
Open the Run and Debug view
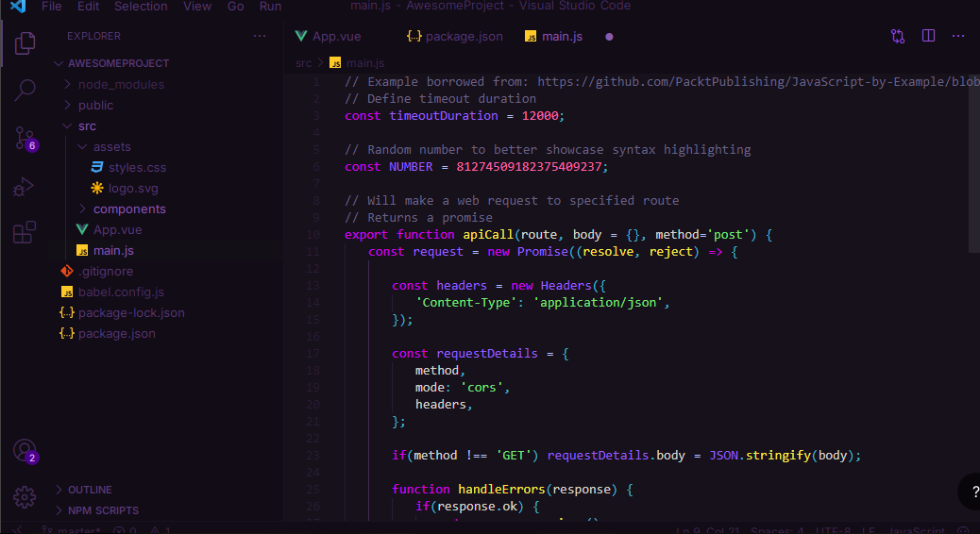[24, 187]
